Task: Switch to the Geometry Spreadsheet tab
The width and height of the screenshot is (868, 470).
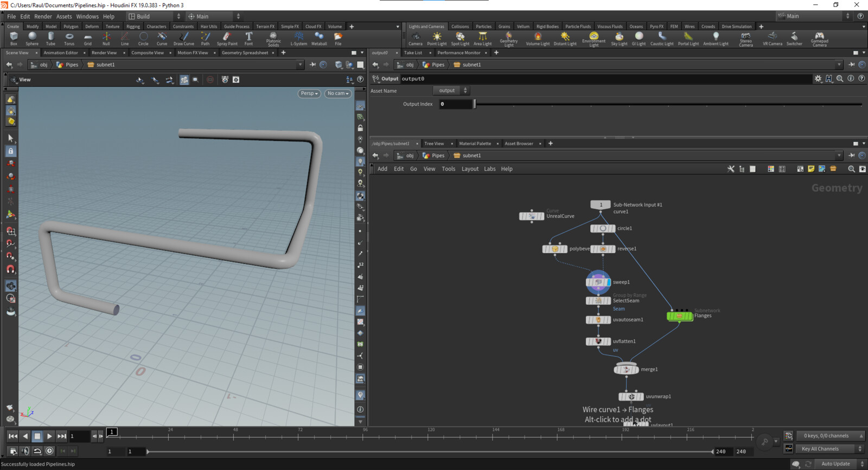Action: click(x=245, y=53)
